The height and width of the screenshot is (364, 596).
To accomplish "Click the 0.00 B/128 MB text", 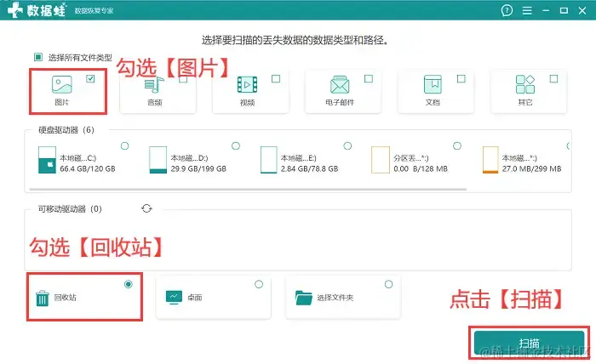I will point(421,168).
